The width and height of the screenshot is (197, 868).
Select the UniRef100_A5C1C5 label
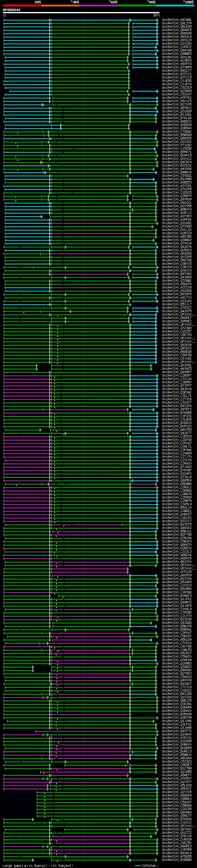[177, 101]
